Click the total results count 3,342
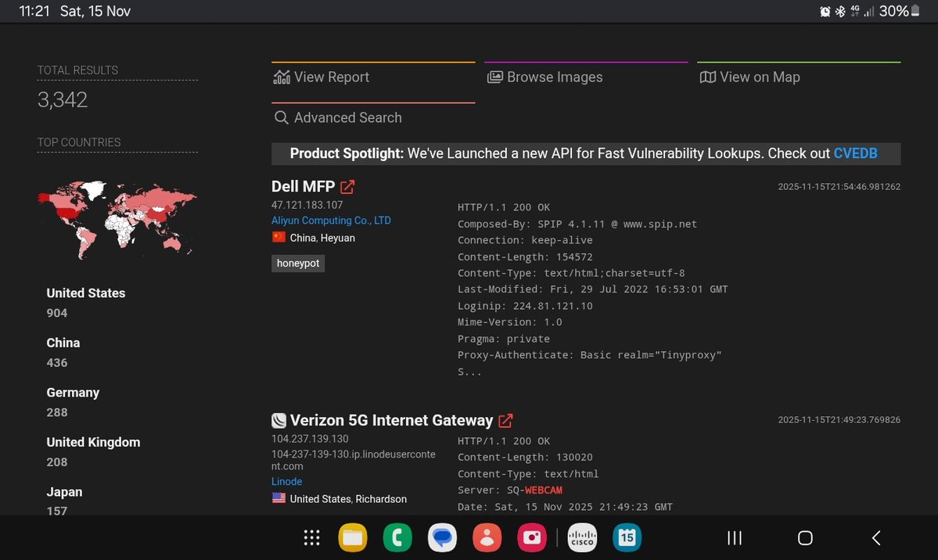Viewport: 938px width, 560px height. (x=63, y=99)
